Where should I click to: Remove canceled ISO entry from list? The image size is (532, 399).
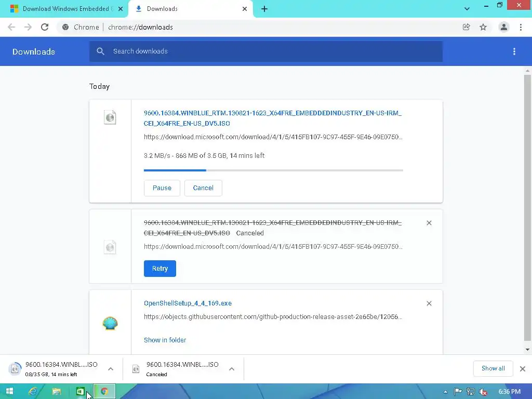coord(429,223)
